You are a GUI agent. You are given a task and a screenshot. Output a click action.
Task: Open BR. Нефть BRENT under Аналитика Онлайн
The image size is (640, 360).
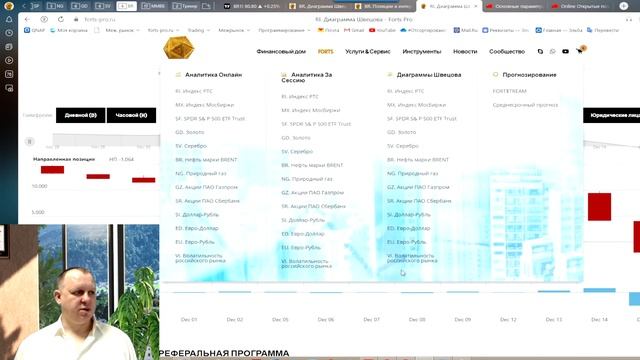tap(206, 160)
